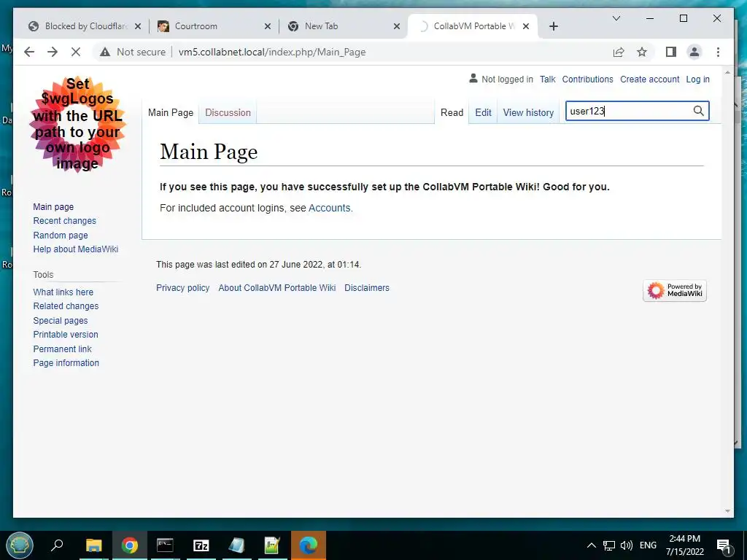Click the share page icon

click(x=619, y=52)
